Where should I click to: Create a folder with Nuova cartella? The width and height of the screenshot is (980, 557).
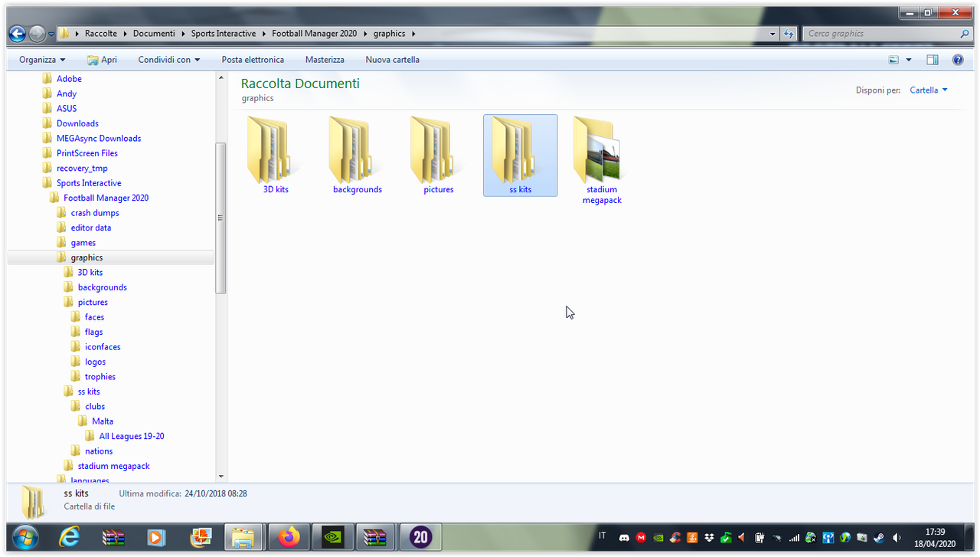[392, 60]
